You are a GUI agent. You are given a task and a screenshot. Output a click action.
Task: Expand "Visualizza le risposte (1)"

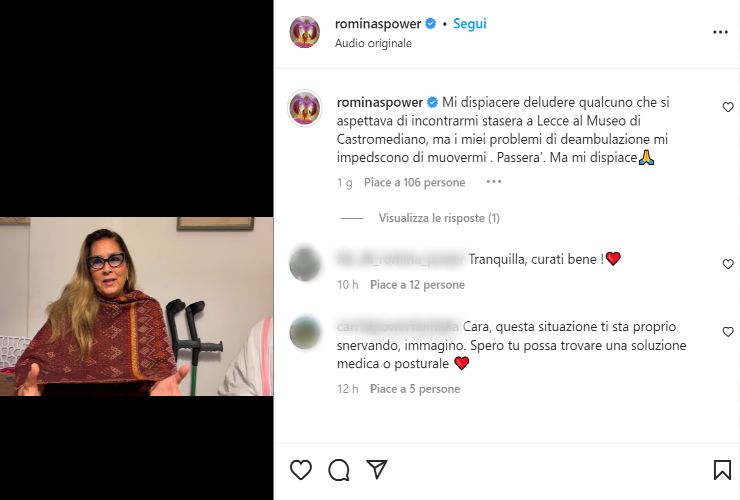click(x=439, y=218)
